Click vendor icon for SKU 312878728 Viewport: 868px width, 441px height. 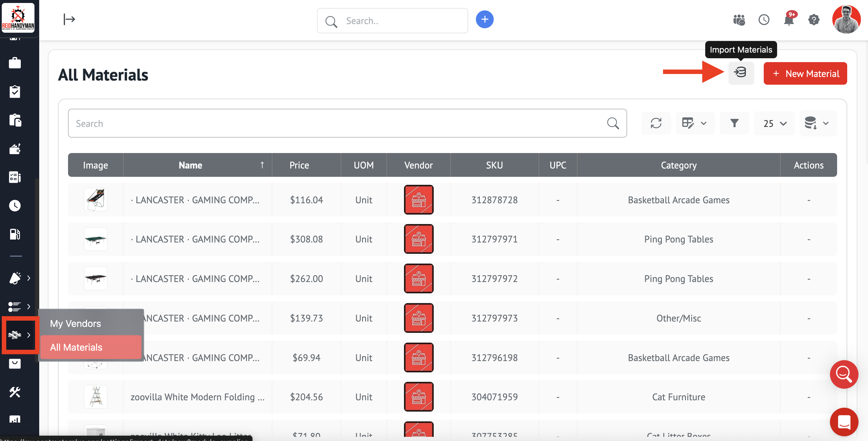tap(419, 200)
